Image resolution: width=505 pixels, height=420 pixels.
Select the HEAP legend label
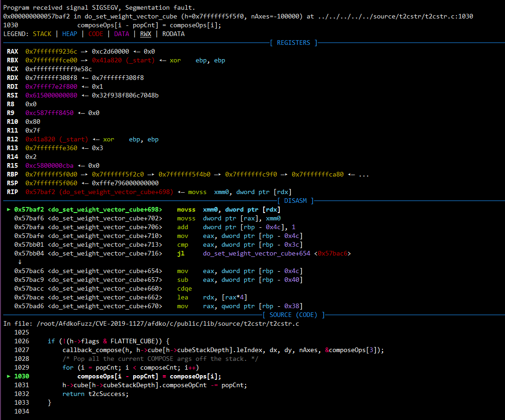pos(69,34)
